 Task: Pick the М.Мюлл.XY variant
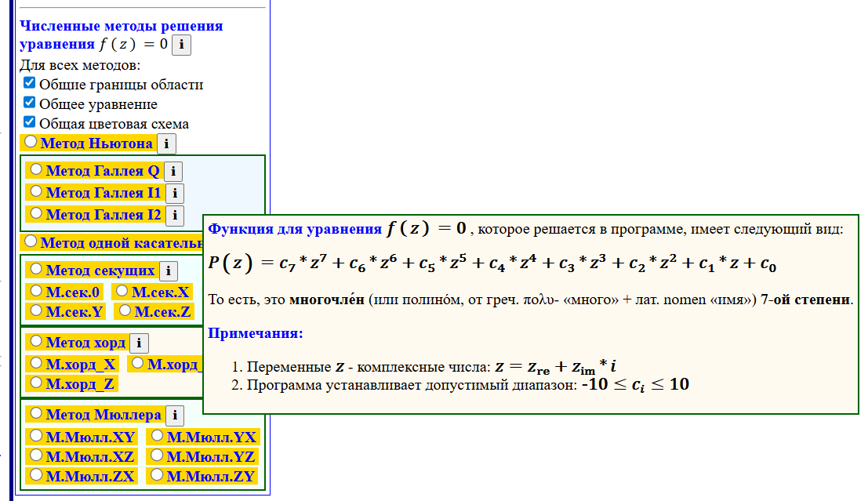click(35, 436)
